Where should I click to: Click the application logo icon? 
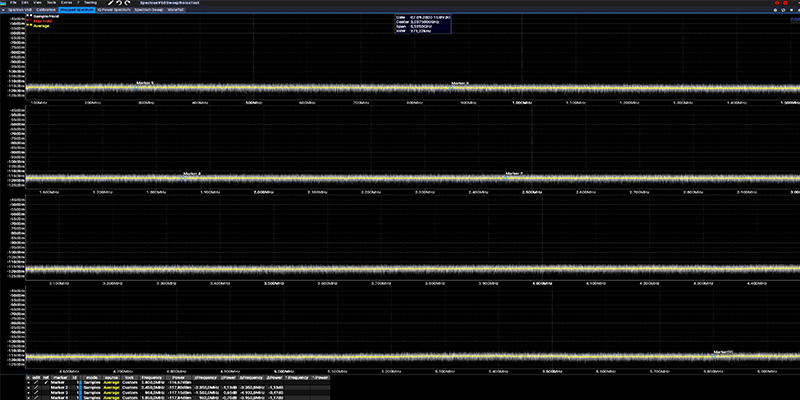tap(3, 3)
